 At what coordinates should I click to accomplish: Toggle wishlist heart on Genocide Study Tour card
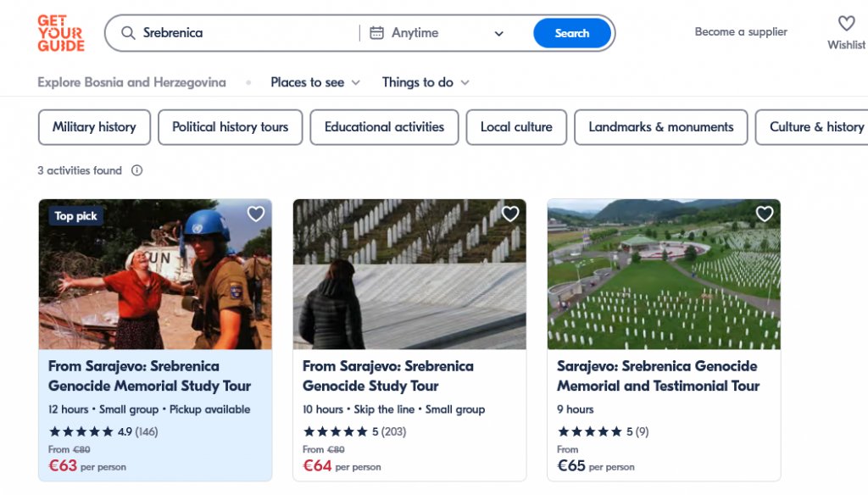[x=510, y=214]
